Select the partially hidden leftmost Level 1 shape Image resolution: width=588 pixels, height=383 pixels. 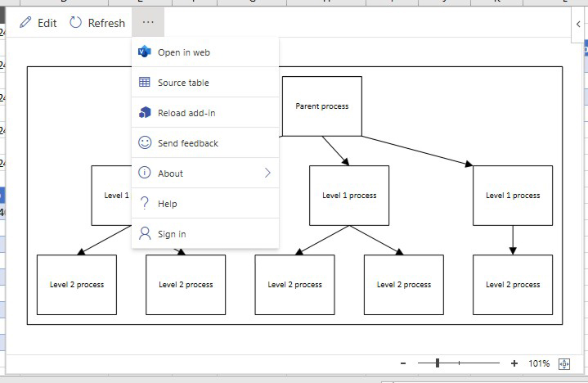[x=112, y=196]
